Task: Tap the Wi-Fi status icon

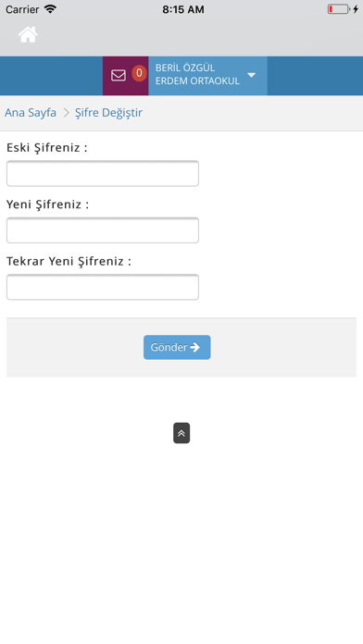Action: [x=50, y=9]
